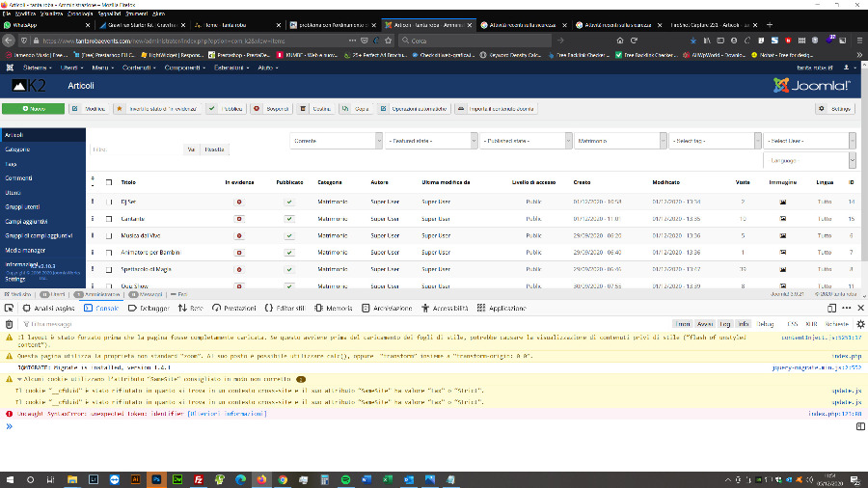Open Illustrator from the taskbar

pos(135,479)
